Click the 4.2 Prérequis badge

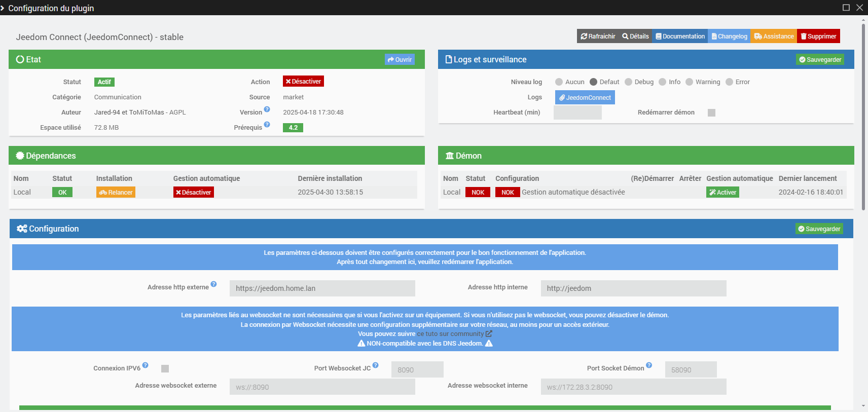[x=293, y=128]
